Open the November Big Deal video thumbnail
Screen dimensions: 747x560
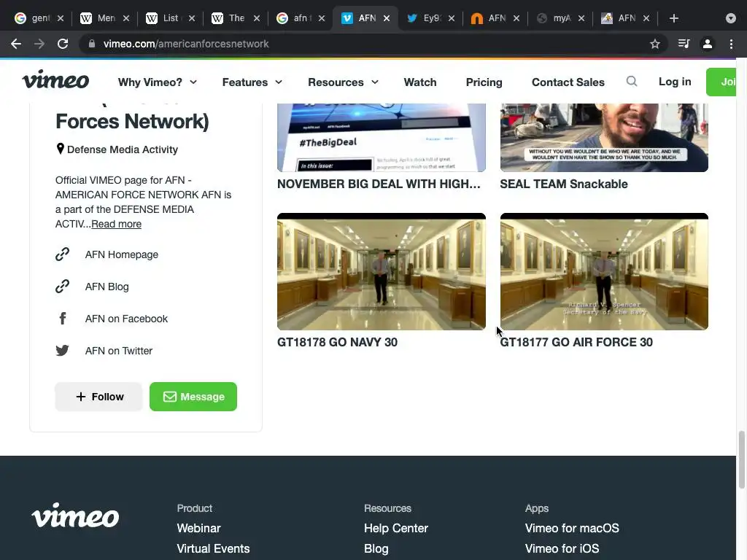point(381,138)
